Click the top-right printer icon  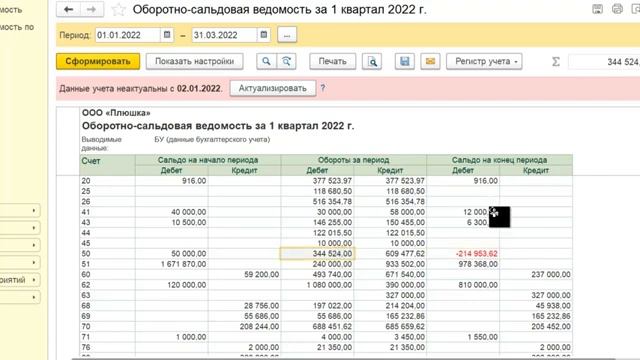617,9
